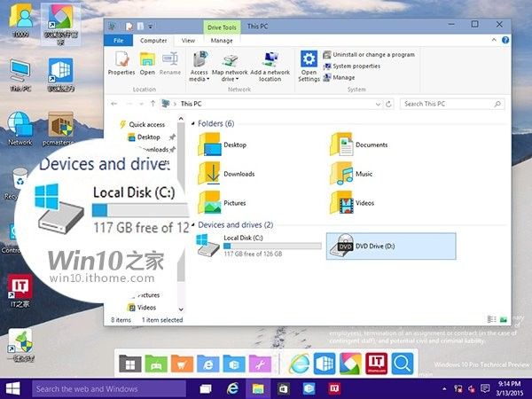Screen dimensions: 532x399
Task: Click System properties in the ribbon
Action: [356, 66]
